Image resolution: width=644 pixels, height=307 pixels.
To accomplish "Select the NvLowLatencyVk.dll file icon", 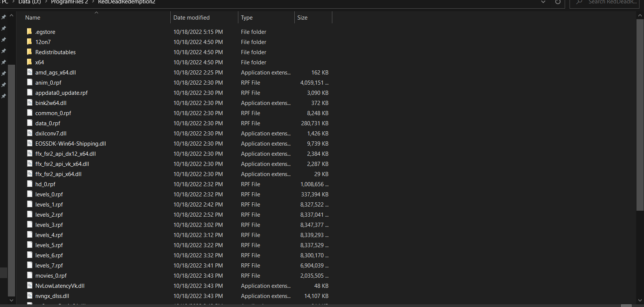I will coord(30,286).
